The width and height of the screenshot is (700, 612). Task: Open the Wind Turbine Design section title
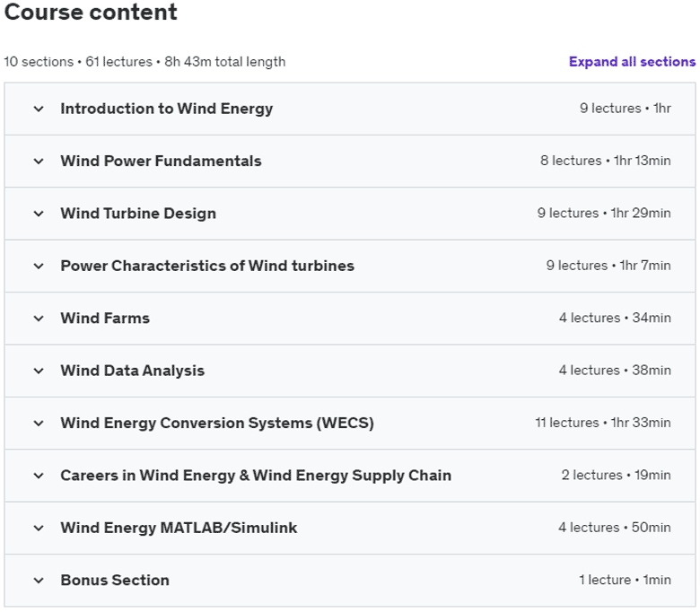click(x=138, y=214)
